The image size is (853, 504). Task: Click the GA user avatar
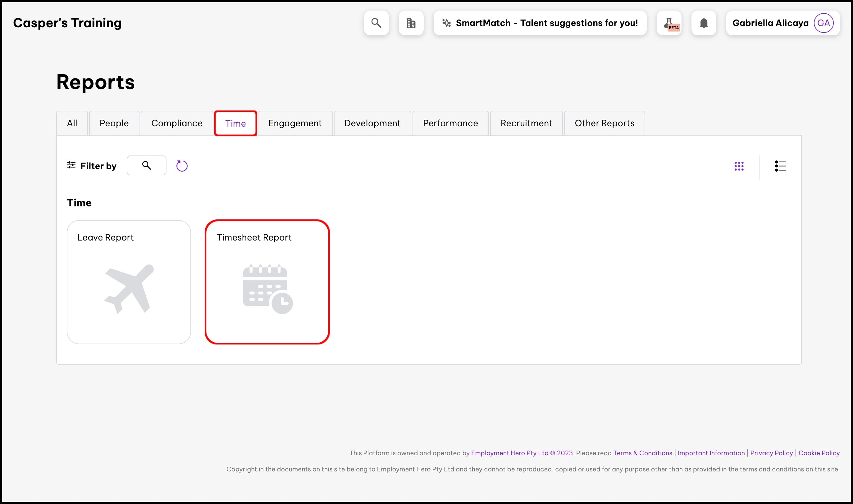[x=823, y=23]
